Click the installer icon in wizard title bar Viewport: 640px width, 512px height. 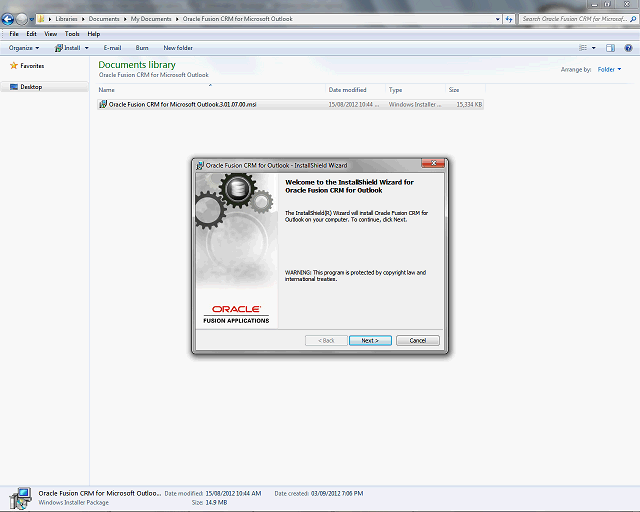pyautogui.click(x=200, y=165)
